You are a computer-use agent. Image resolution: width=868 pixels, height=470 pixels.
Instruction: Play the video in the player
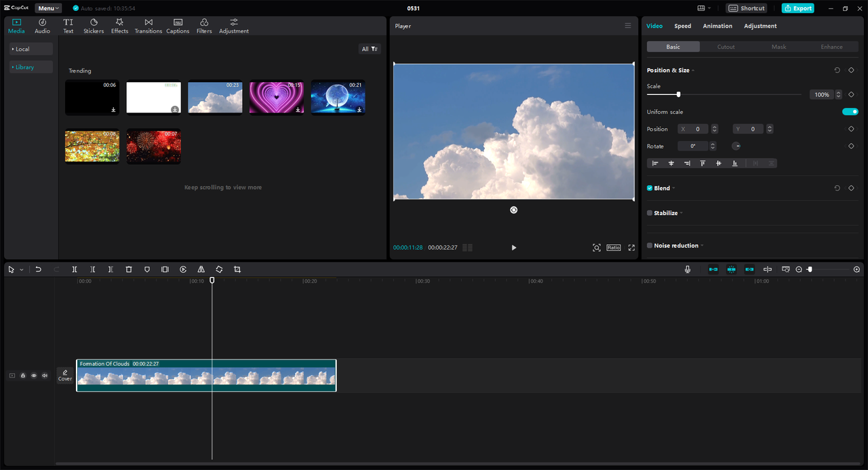coord(513,248)
